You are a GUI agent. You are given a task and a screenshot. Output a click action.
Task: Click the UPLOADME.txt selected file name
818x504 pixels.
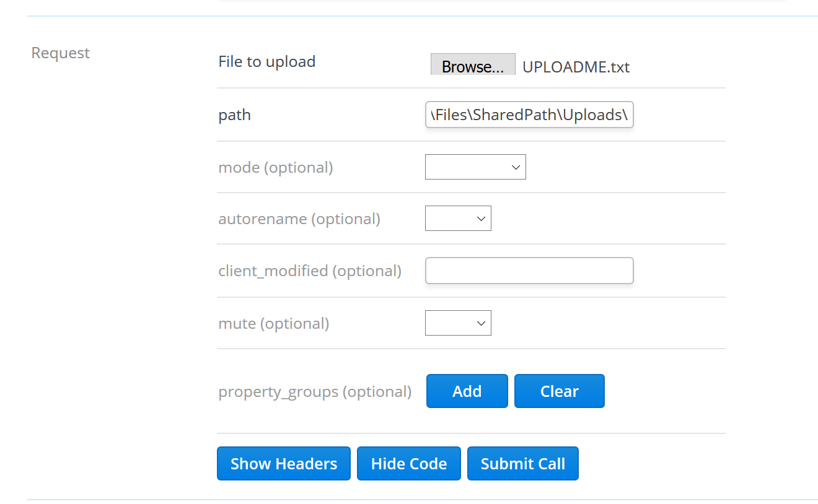[x=576, y=67]
